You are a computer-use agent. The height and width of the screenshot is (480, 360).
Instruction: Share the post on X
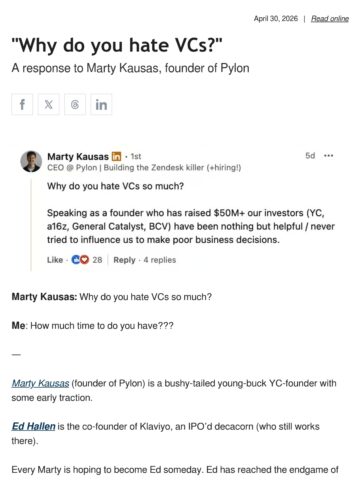click(x=48, y=105)
